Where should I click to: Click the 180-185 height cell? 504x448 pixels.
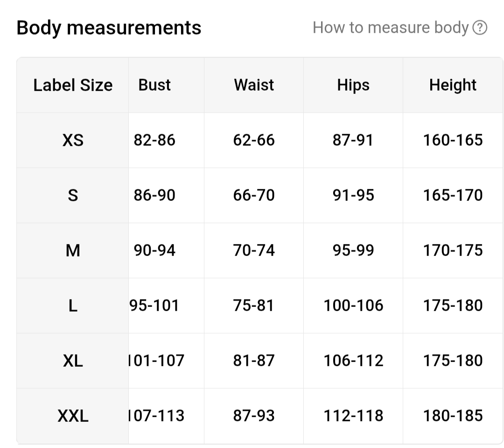pos(453,416)
